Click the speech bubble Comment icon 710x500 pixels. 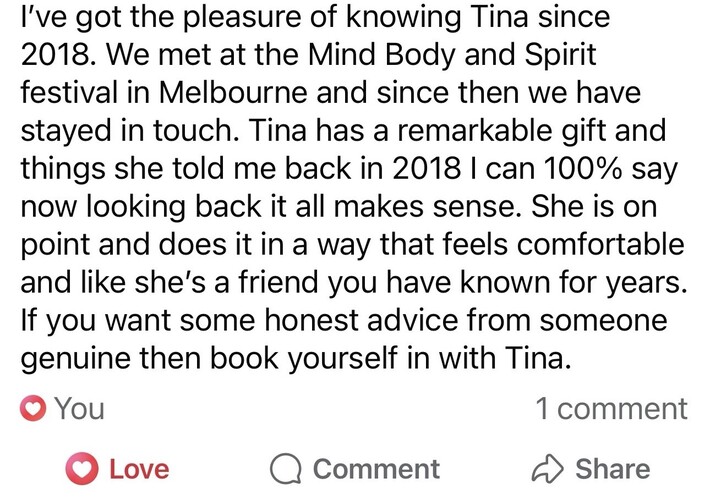[x=288, y=469]
